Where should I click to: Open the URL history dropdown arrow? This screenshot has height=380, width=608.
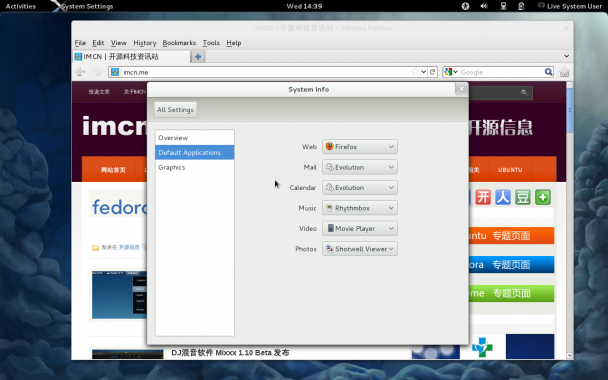(424, 72)
